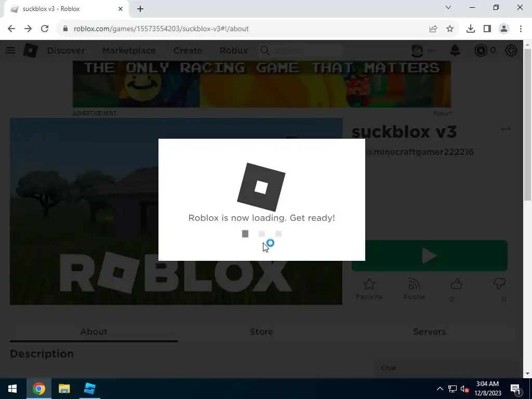Show hidden system tray icons
Viewport: 532px width, 399px height.
pos(440,389)
